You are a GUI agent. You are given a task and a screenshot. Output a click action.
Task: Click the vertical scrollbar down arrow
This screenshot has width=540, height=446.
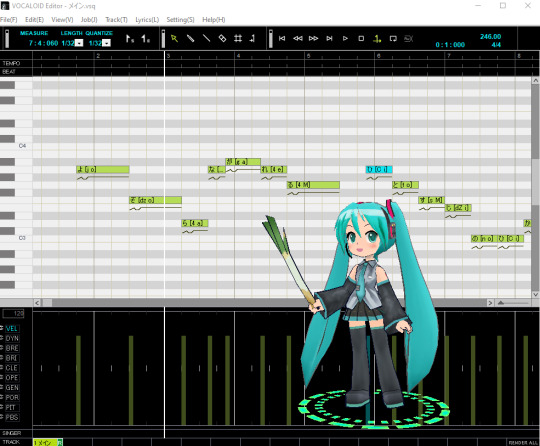coord(536,294)
